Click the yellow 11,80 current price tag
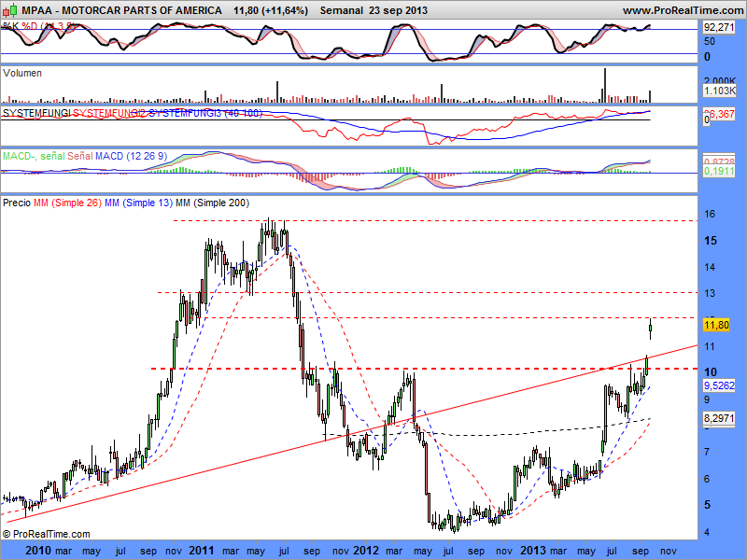The width and height of the screenshot is (747, 560). [716, 325]
